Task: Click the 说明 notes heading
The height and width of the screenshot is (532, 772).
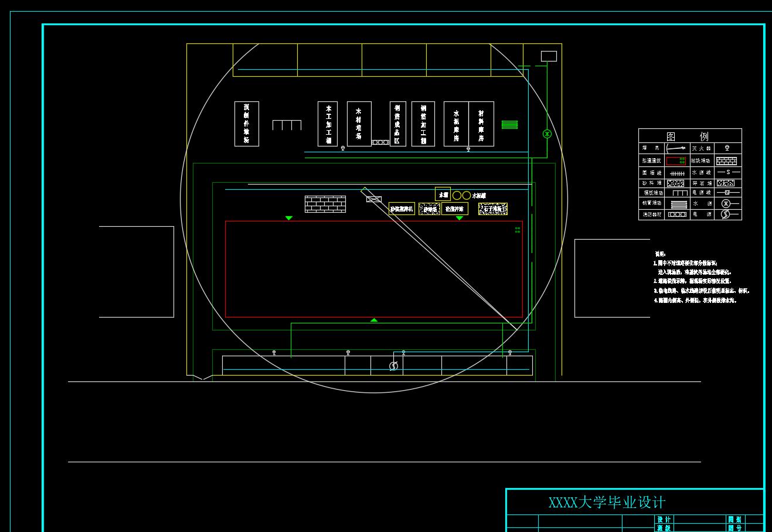Action: pyautogui.click(x=660, y=254)
